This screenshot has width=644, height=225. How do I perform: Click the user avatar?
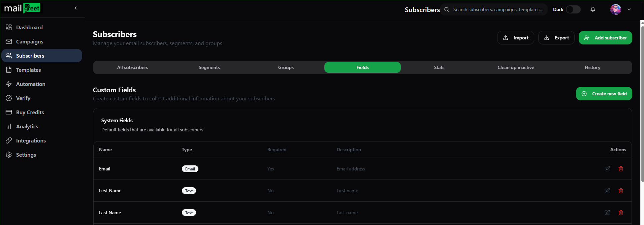(616, 9)
